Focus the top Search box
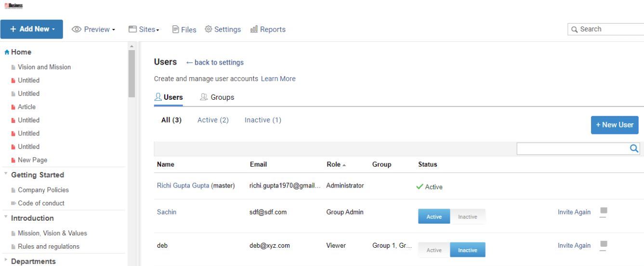Viewport: 644px width, 266px height. tap(606, 29)
